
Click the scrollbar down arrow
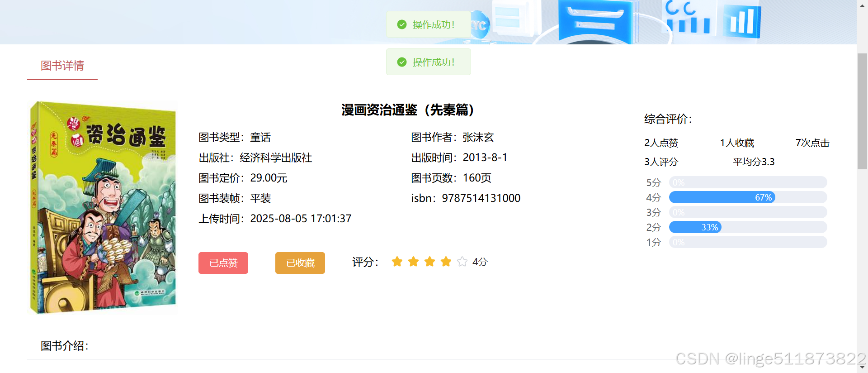pyautogui.click(x=863, y=368)
